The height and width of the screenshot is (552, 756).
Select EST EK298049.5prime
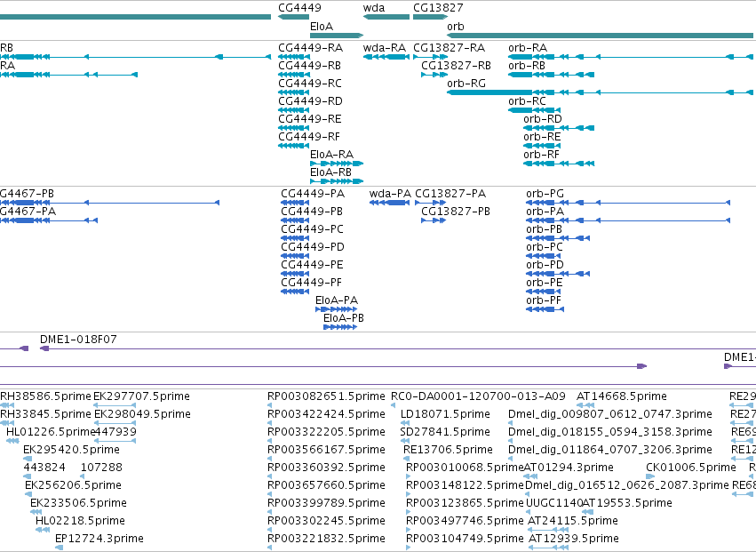(115, 423)
